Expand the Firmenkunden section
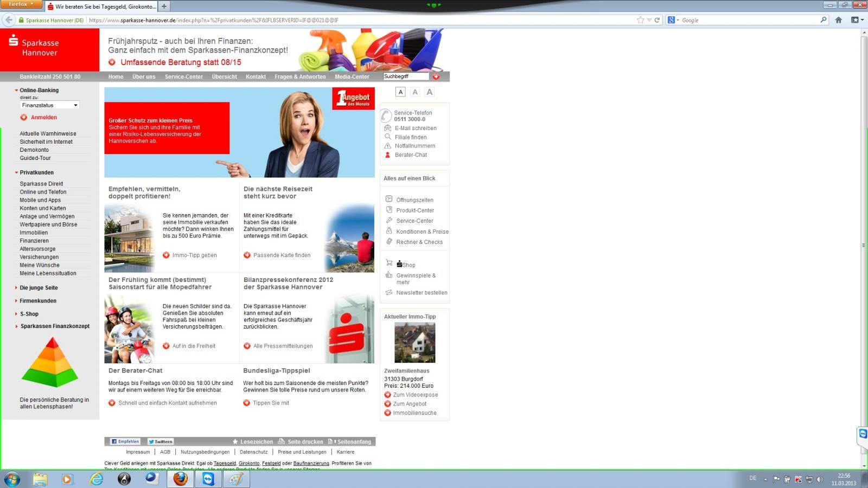 [16, 301]
